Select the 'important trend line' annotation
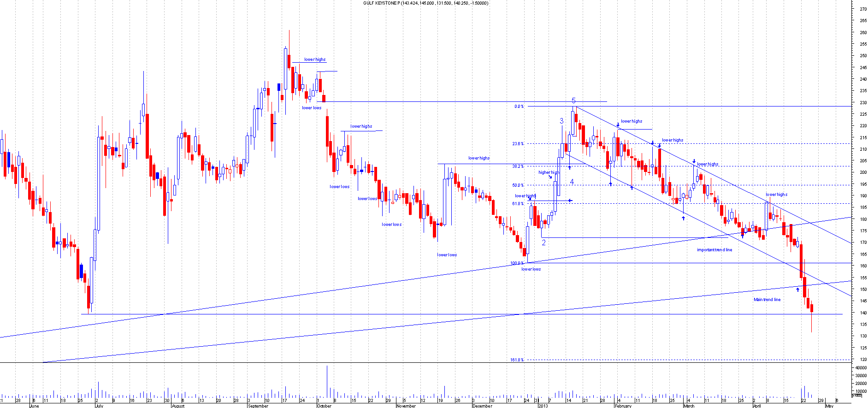The image size is (868, 408). 714,250
